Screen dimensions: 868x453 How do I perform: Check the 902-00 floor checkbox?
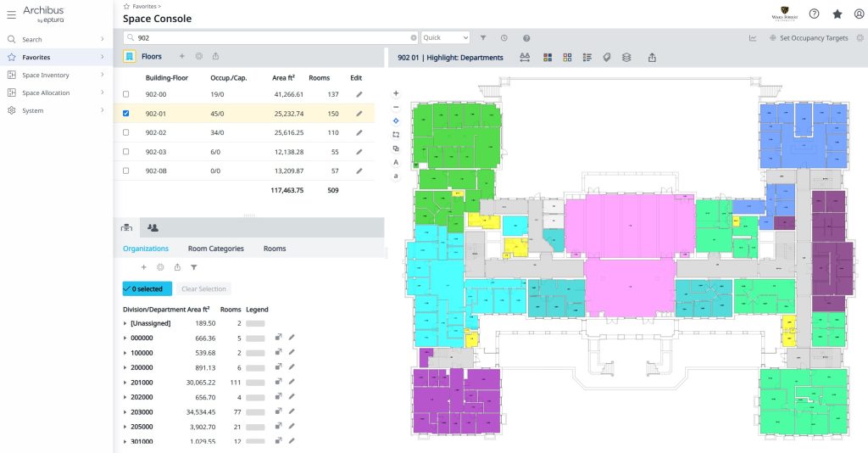pos(126,94)
